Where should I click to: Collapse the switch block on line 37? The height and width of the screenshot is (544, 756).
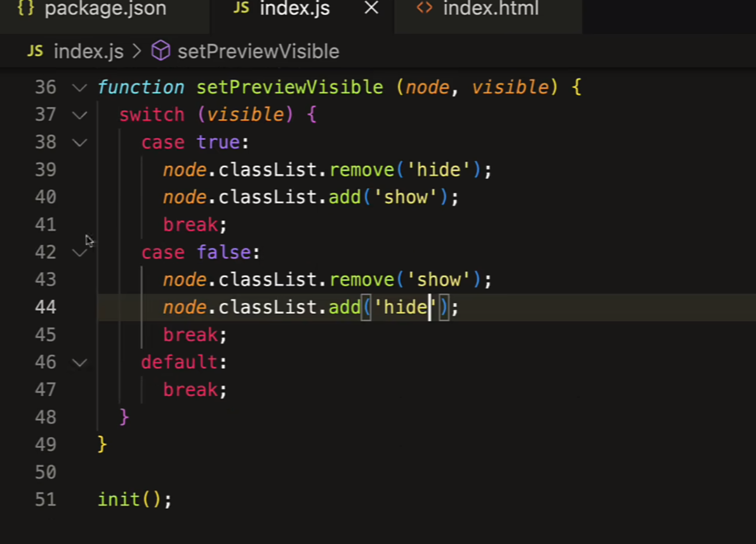click(79, 115)
